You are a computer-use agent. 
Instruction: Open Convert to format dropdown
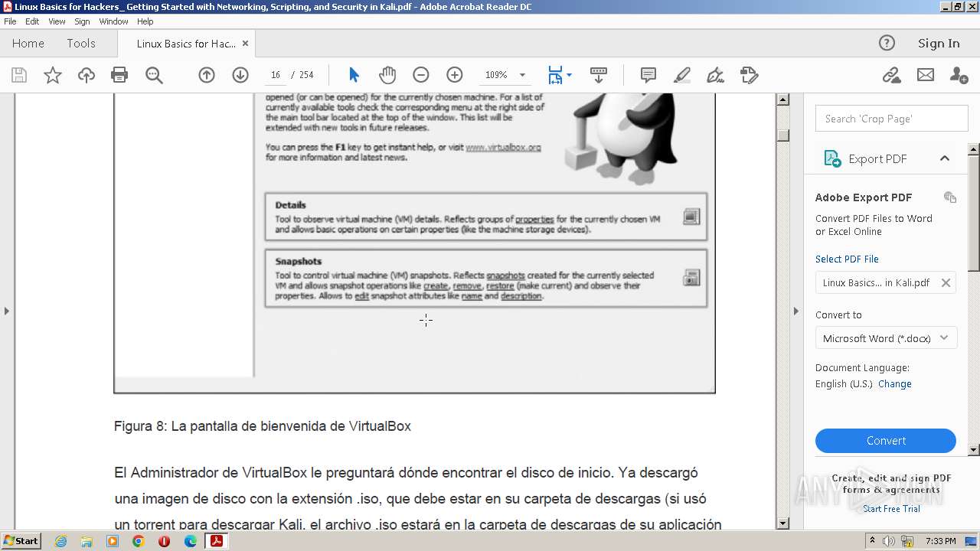click(886, 338)
